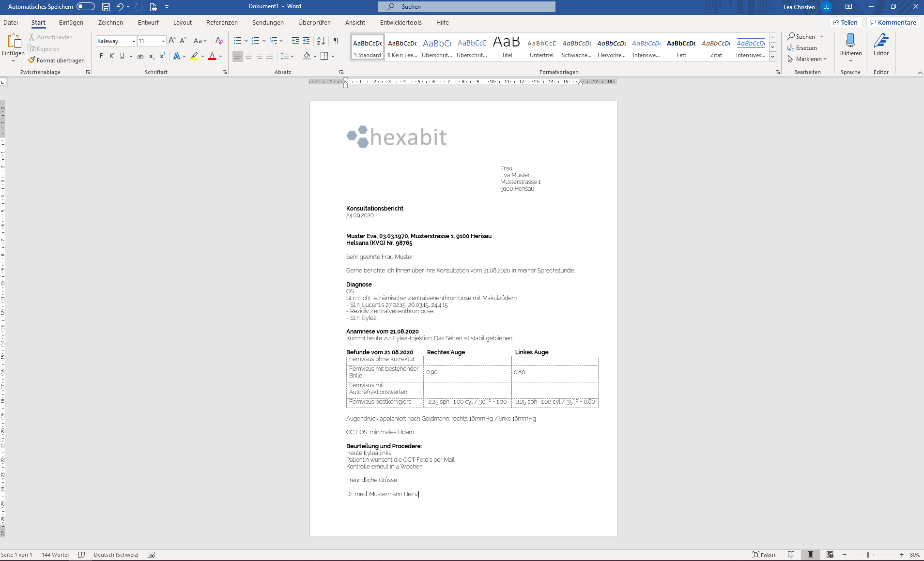Toggle italic formatting (K)
The image size is (924, 561).
111,56
